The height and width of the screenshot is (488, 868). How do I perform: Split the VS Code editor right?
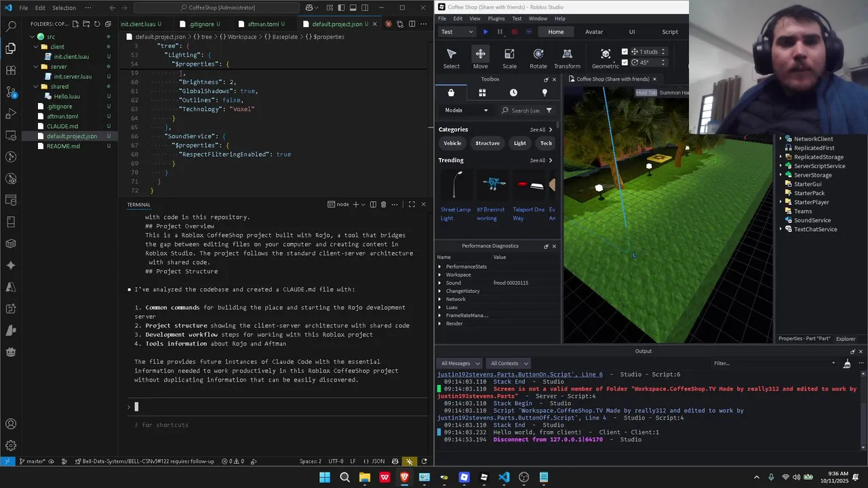coord(411,24)
